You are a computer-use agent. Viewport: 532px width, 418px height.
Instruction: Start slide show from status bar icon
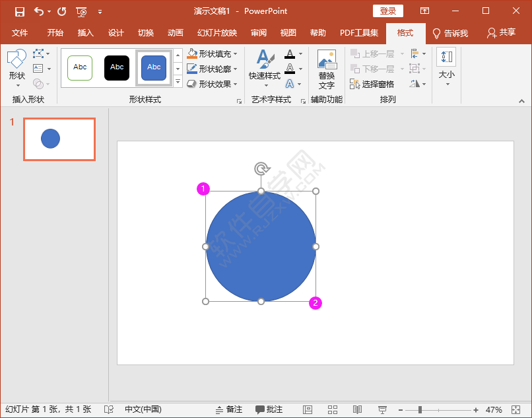382,409
